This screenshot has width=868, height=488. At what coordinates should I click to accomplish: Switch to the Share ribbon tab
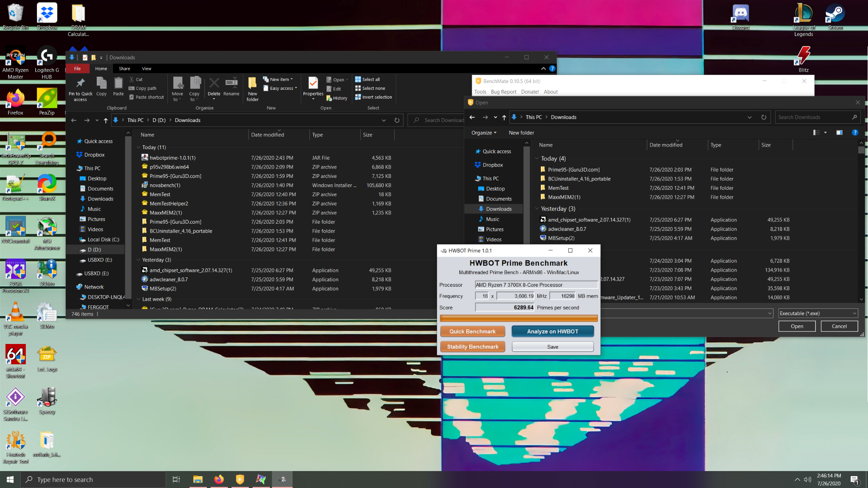pyautogui.click(x=125, y=69)
